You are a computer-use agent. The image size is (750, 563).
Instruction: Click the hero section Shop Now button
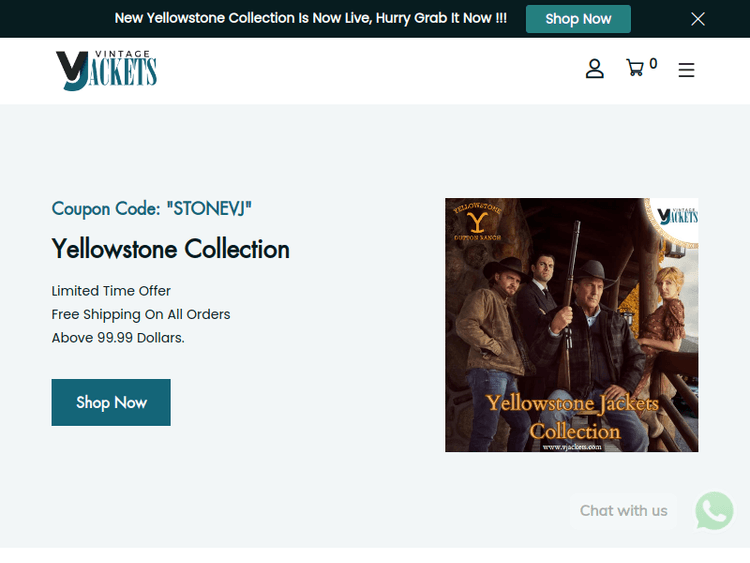coord(111,402)
